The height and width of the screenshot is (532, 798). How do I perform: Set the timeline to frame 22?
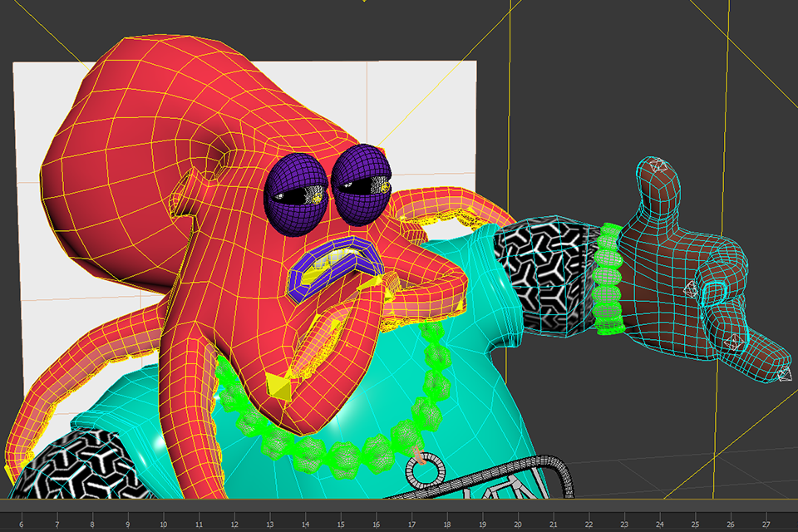pyautogui.click(x=589, y=524)
